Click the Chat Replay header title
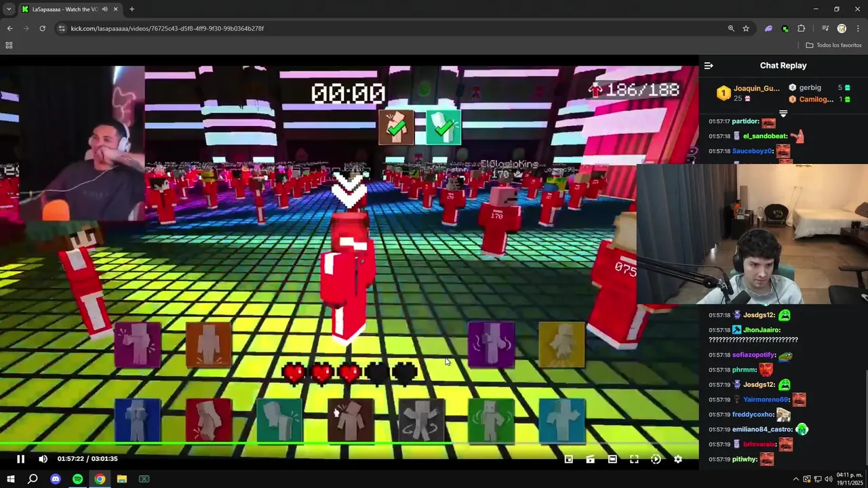 pos(783,66)
